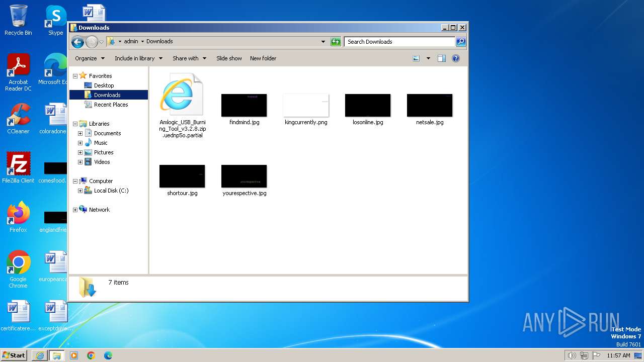Select Desktop in Favorites

(x=104, y=85)
